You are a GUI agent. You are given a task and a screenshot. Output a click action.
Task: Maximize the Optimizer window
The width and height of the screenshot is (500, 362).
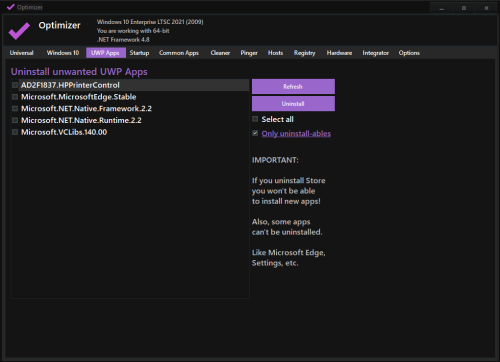tap(464, 8)
